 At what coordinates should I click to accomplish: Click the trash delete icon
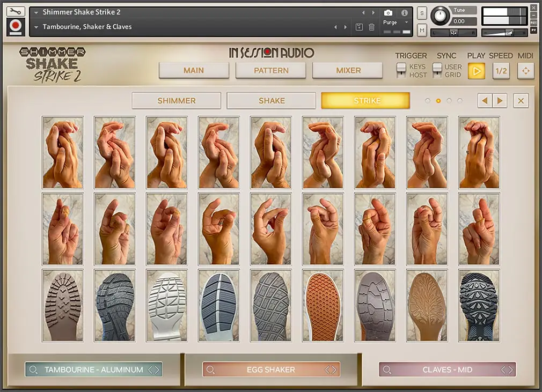(x=371, y=27)
